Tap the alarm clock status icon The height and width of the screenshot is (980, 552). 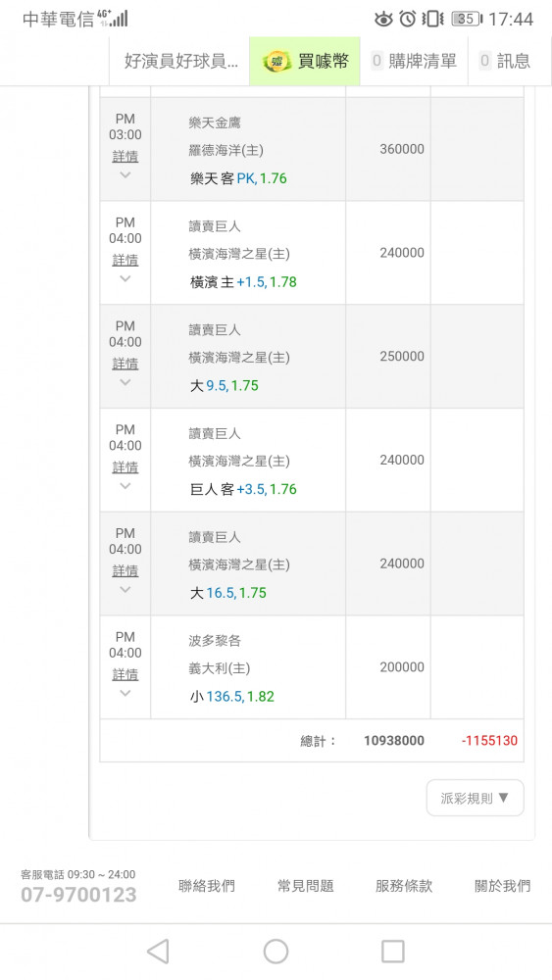pyautogui.click(x=408, y=19)
